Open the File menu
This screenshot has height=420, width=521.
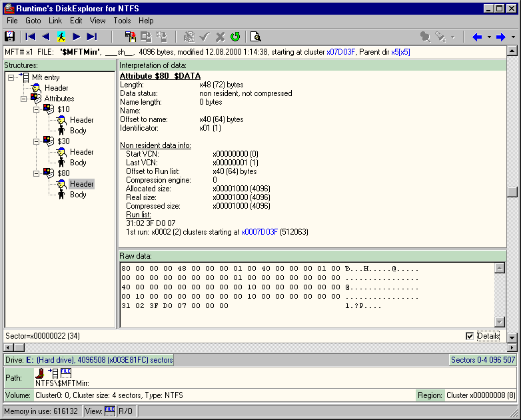(x=12, y=21)
